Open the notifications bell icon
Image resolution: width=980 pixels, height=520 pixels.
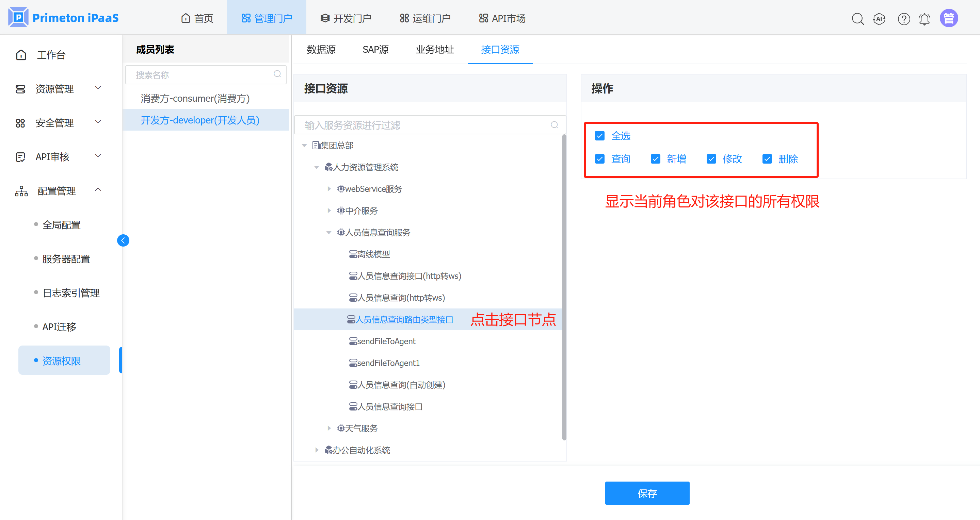(x=925, y=19)
